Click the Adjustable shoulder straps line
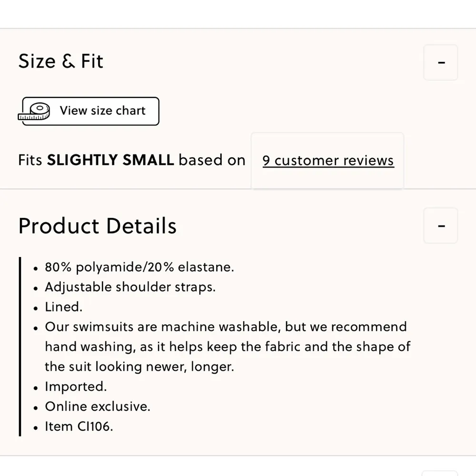The height and width of the screenshot is (476, 476). coord(130,287)
